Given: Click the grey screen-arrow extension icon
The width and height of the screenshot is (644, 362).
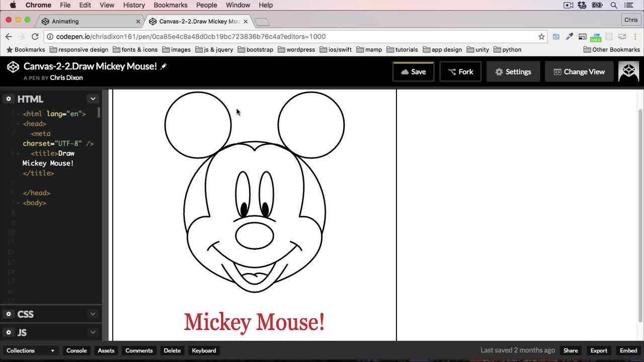Looking at the screenshot, I should [622, 37].
